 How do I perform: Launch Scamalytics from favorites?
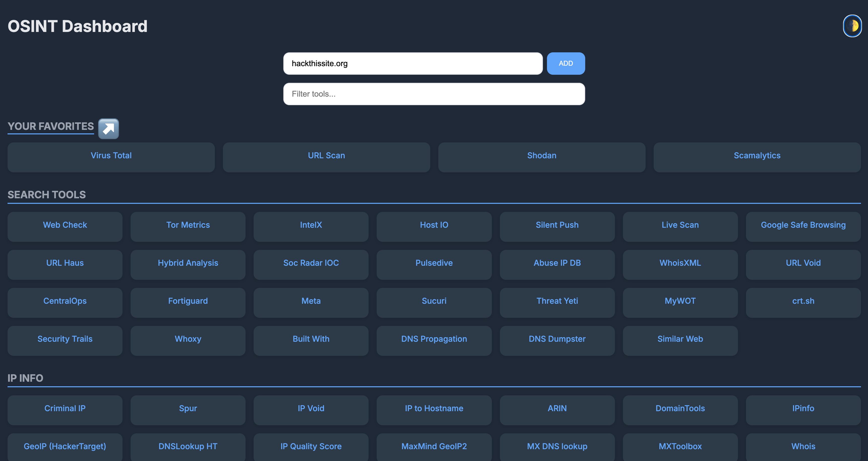[757, 156]
